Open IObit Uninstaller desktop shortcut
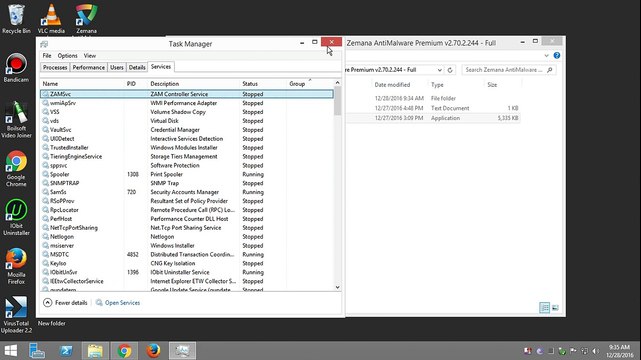This screenshot has width=641, height=360. point(16,217)
